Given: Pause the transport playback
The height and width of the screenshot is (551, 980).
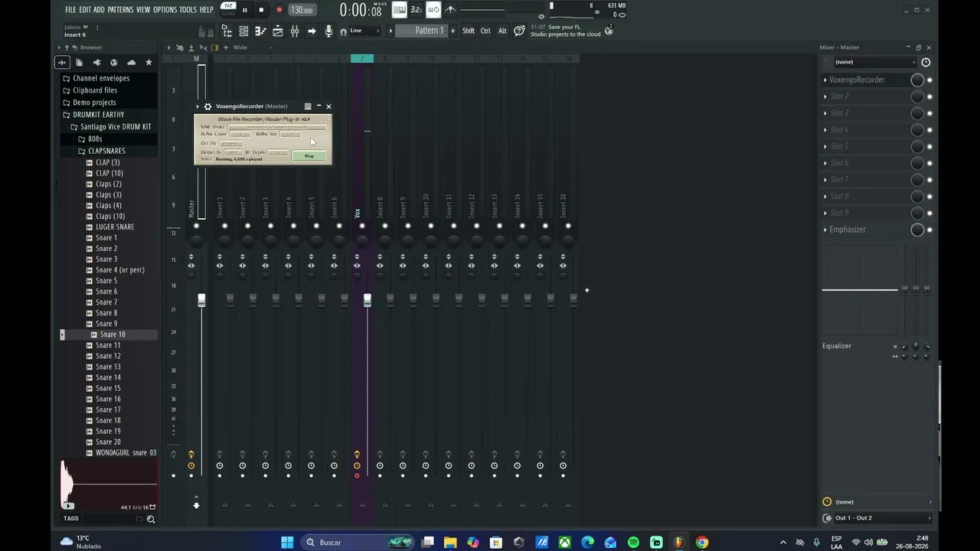Looking at the screenshot, I should (x=244, y=10).
